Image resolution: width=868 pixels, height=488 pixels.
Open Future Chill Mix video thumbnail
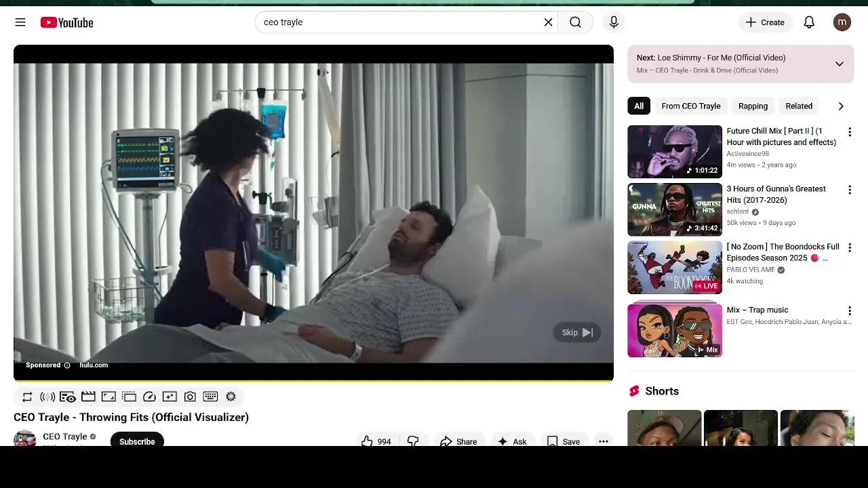[675, 151]
